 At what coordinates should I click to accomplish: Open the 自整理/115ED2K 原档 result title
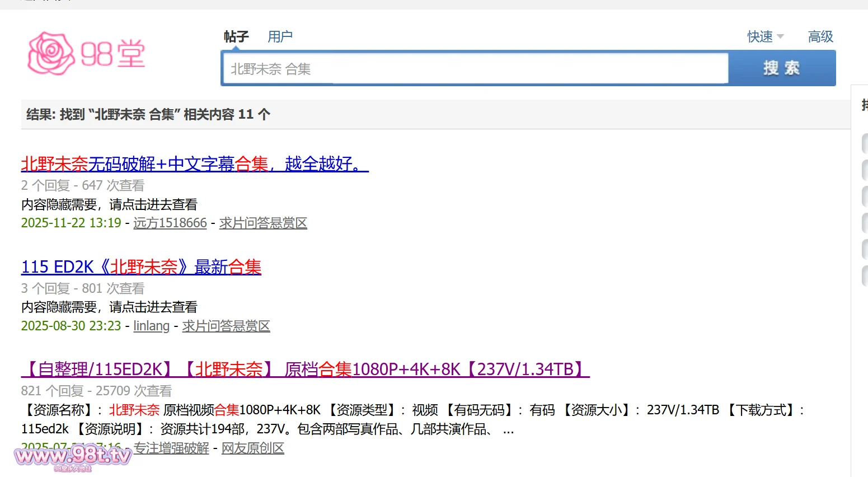coord(305,370)
